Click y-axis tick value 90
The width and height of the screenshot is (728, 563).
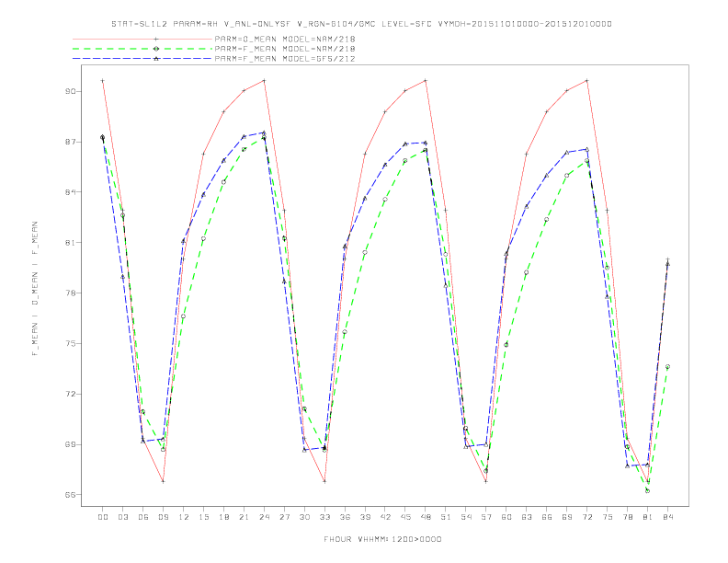point(70,91)
